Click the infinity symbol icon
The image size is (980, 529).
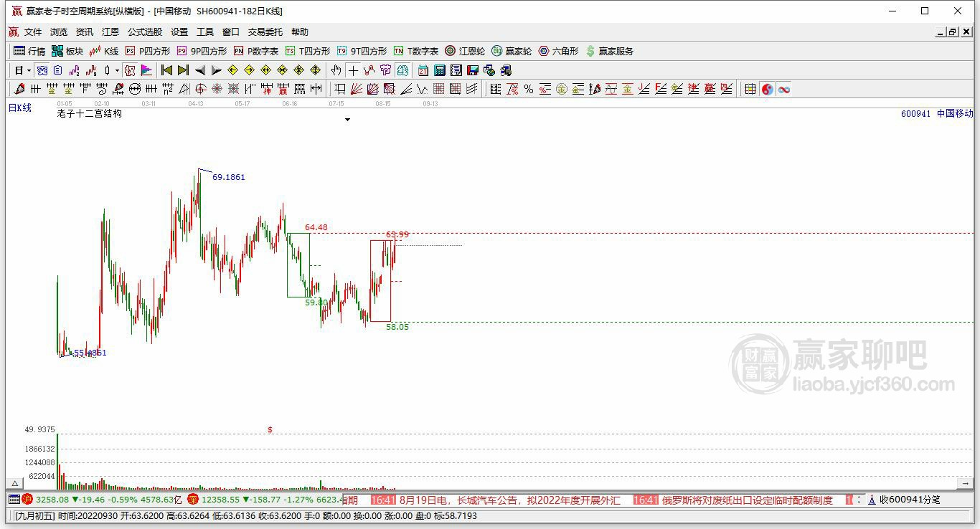pyautogui.click(x=784, y=89)
